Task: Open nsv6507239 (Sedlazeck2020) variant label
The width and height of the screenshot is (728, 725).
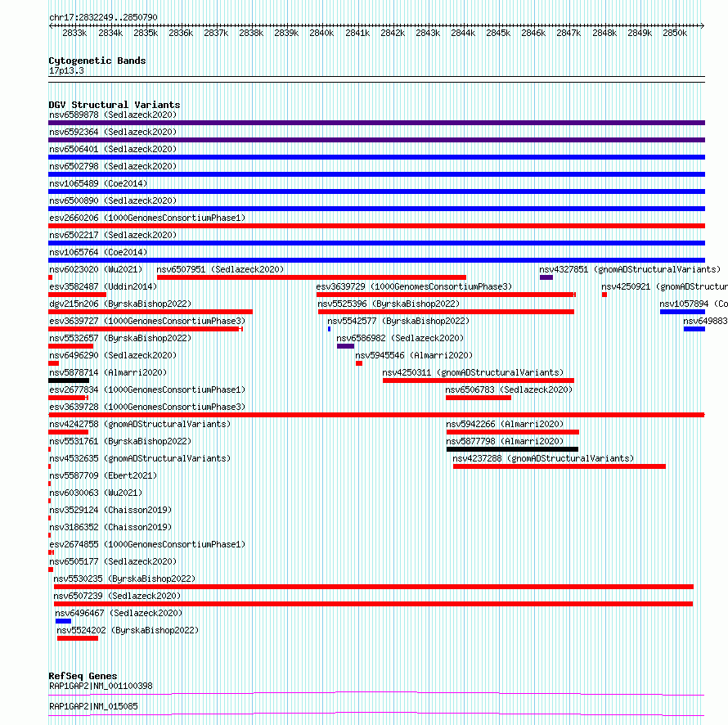Action: coord(117,596)
